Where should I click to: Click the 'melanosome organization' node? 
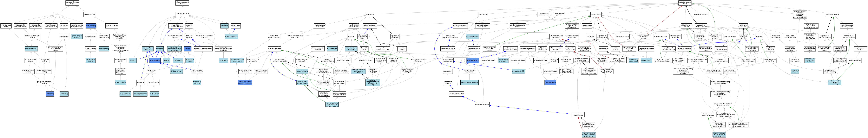tap(469, 83)
